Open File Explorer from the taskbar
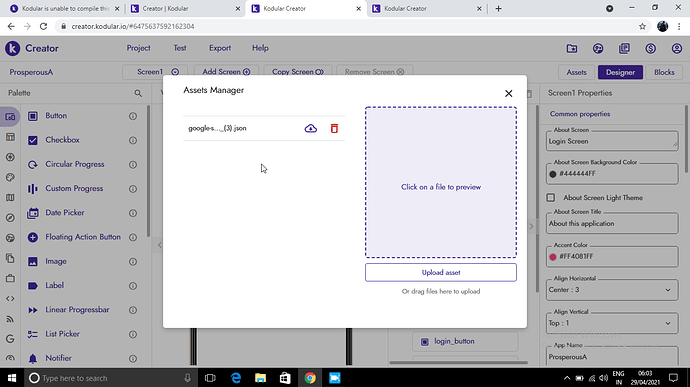Image resolution: width=690 pixels, height=387 pixels. click(x=261, y=378)
